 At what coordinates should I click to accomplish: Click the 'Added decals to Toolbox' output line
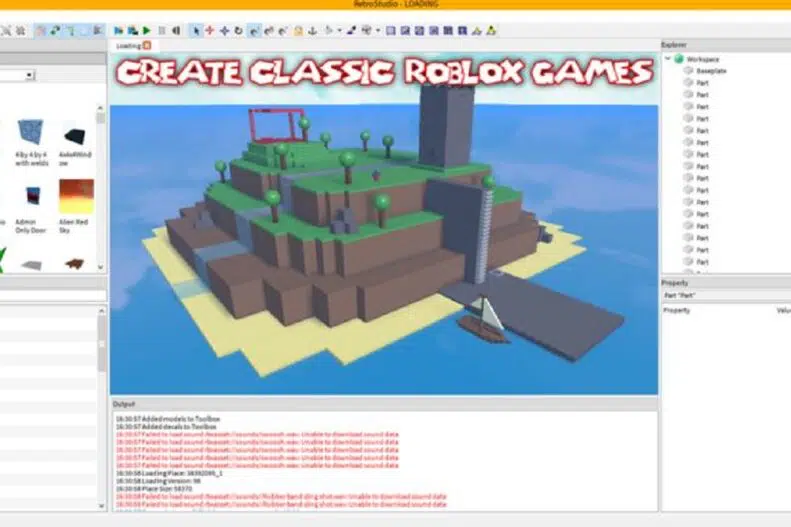click(166, 427)
